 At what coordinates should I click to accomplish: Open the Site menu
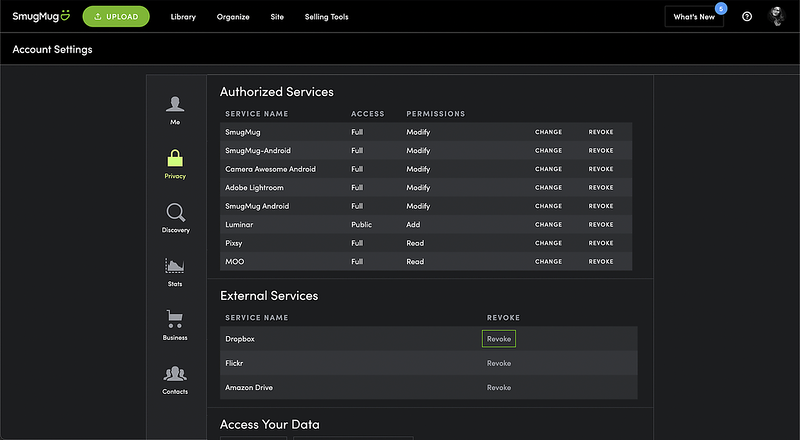[277, 17]
